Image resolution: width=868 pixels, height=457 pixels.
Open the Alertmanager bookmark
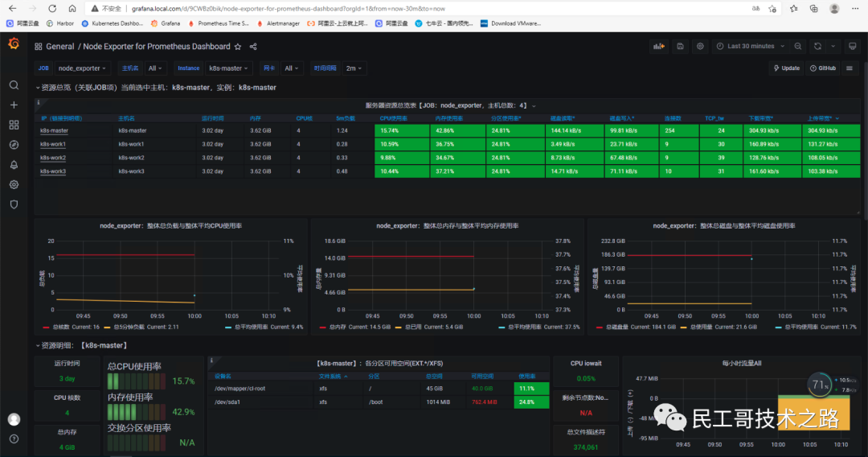click(278, 23)
